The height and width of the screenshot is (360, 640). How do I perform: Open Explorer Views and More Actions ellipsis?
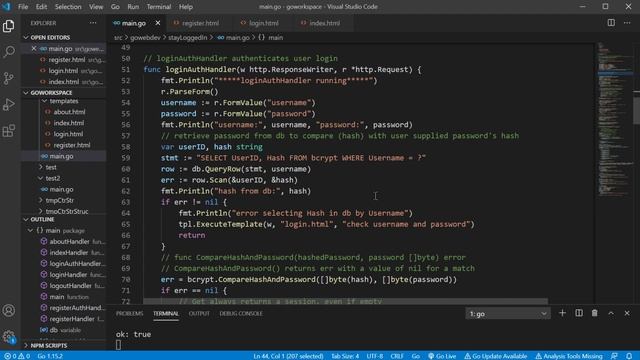[93, 23]
